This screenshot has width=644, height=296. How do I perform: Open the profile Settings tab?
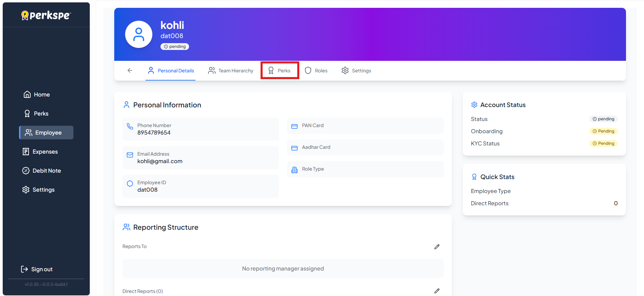click(x=356, y=71)
